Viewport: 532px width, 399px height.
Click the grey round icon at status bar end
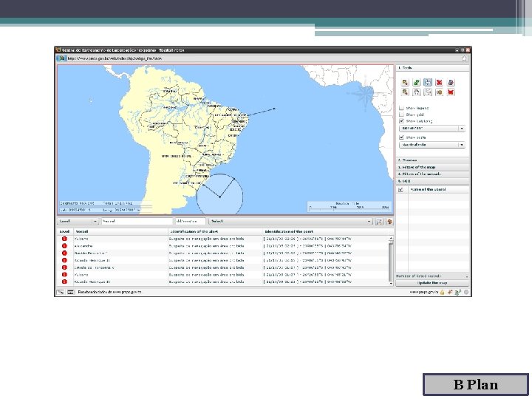point(466,292)
